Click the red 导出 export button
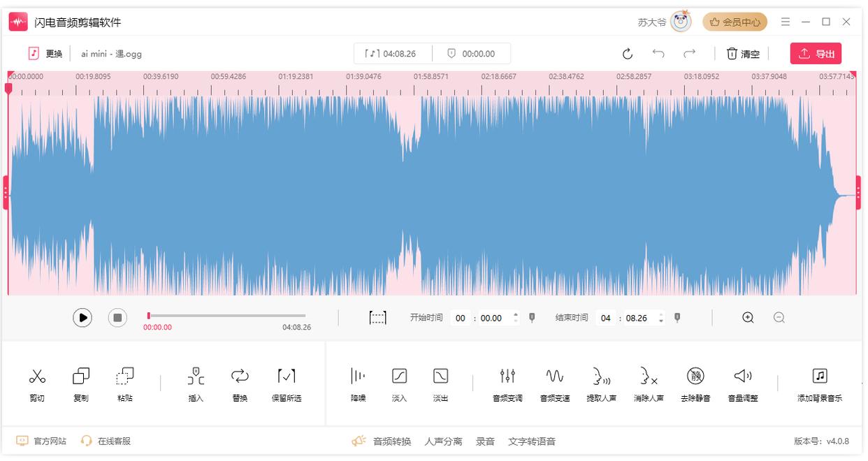Viewport: 868px width, 461px height. [816, 54]
